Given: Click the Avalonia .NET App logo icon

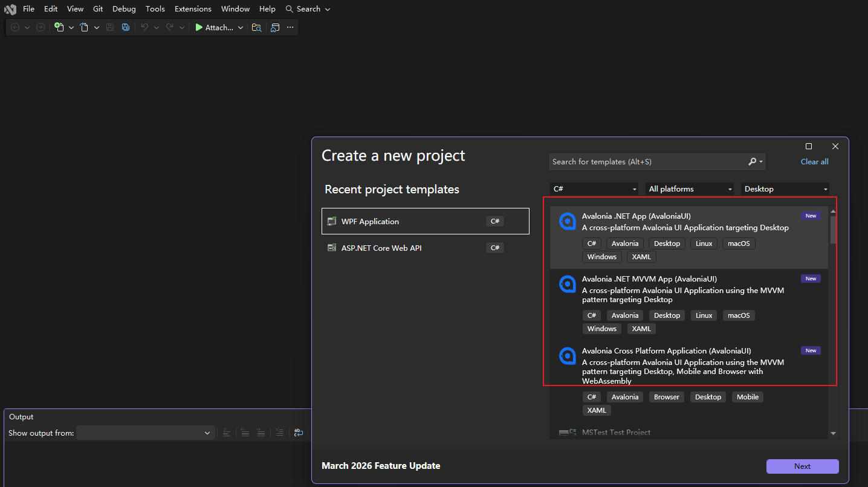Looking at the screenshot, I should coord(568,222).
